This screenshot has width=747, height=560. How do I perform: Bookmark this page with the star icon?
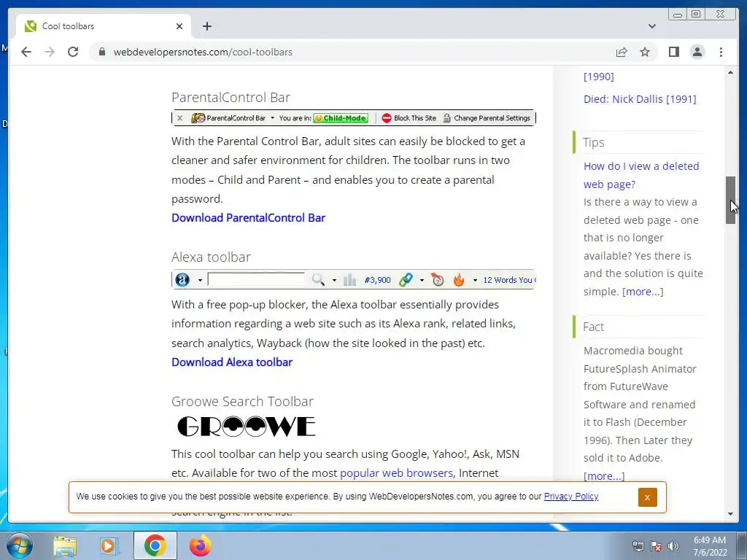645,52
